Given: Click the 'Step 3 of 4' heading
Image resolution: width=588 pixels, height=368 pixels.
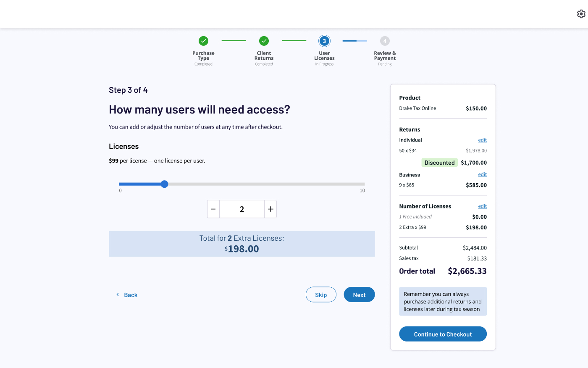Looking at the screenshot, I should (128, 90).
